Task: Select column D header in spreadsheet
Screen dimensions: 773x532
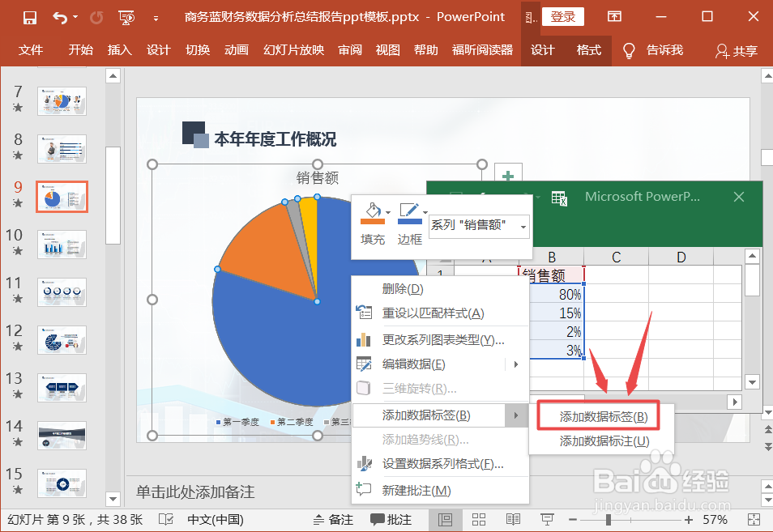Action: 681,257
